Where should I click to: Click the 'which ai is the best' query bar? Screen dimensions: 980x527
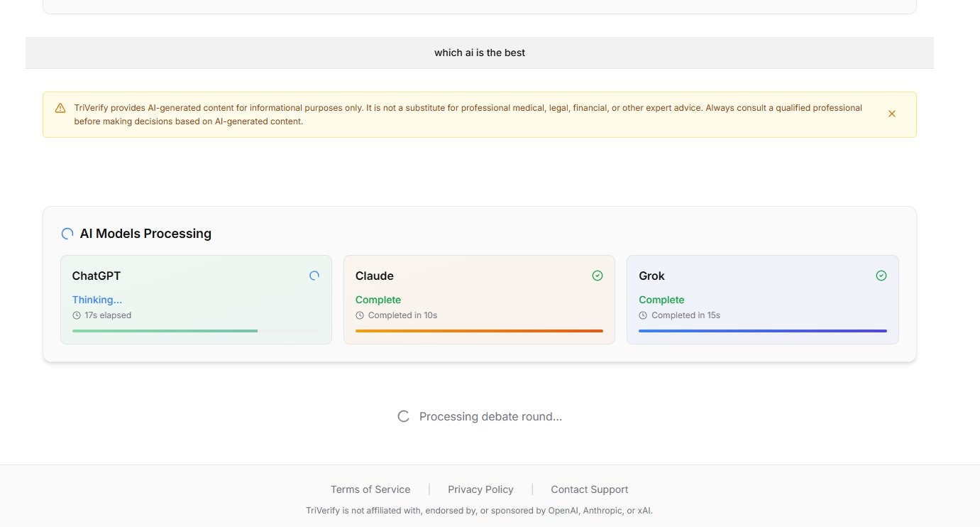480,53
